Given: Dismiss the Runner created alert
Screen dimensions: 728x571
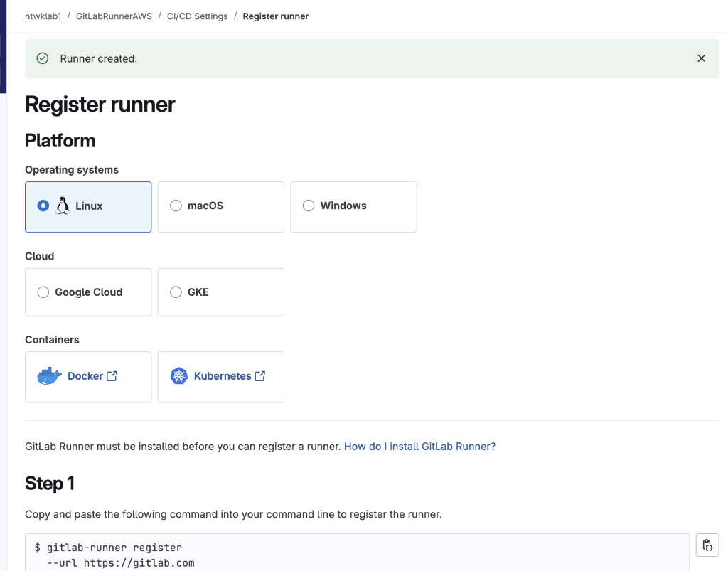Looking at the screenshot, I should click(x=701, y=58).
